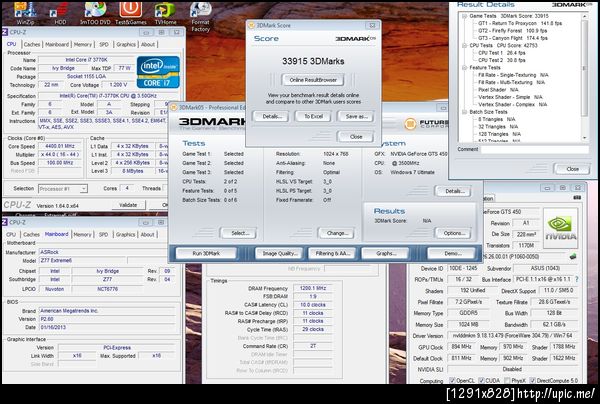Open the HDD desktop shortcut

60,11
